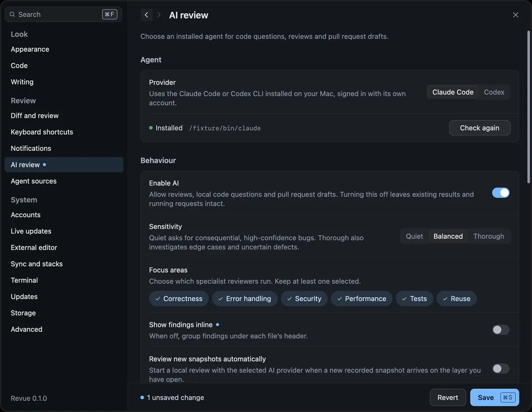532x412 pixels.
Task: Click the Revue 0.1.0 version label
Action: pos(29,398)
